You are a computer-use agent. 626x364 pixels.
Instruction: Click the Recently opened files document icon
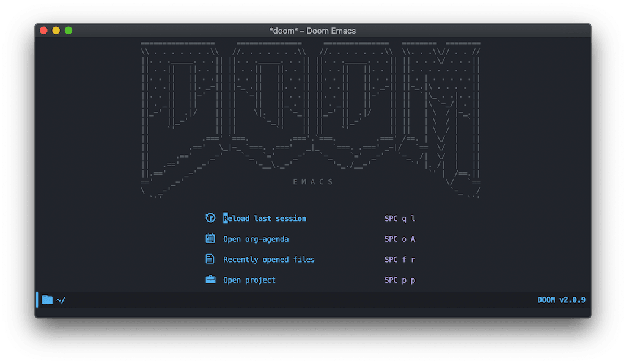coord(210,259)
